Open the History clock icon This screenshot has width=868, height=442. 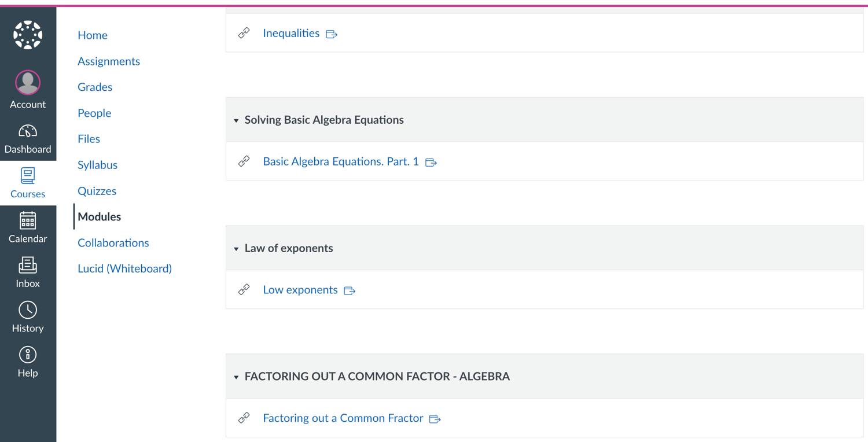tap(28, 310)
